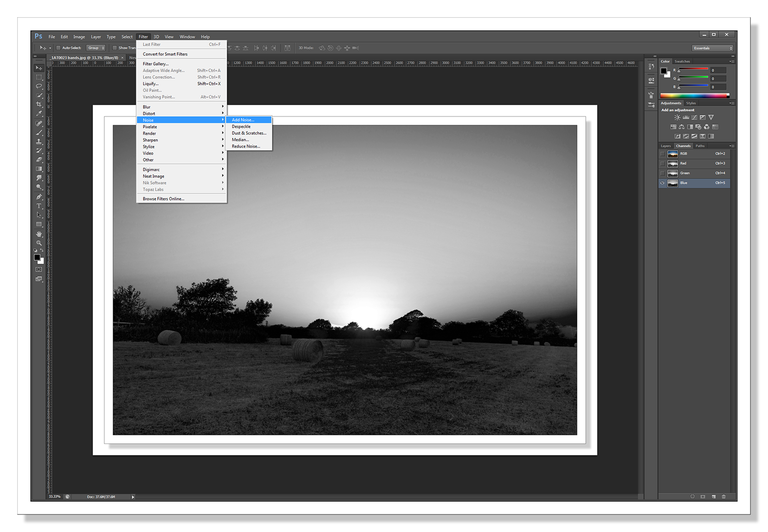Select the Hand tool
Viewport: 768px width, 532px height.
tap(39, 234)
